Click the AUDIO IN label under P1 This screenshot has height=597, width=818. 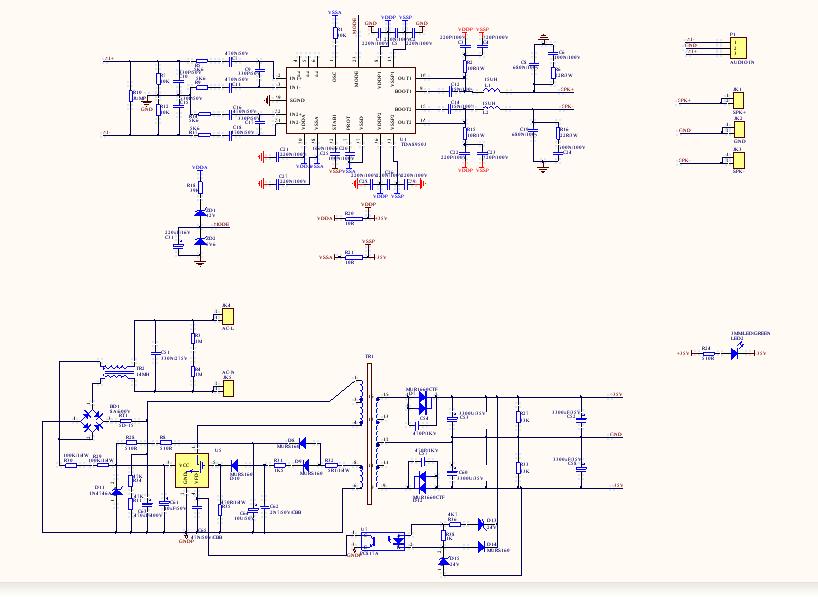[742, 62]
